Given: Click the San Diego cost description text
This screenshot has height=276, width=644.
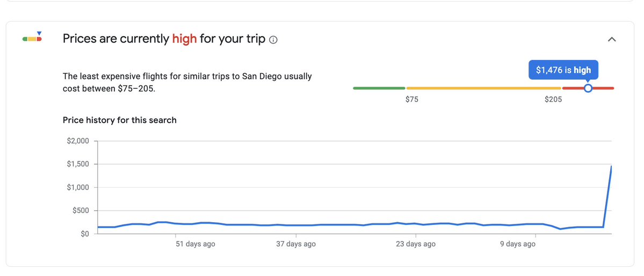Looking at the screenshot, I should 187,82.
